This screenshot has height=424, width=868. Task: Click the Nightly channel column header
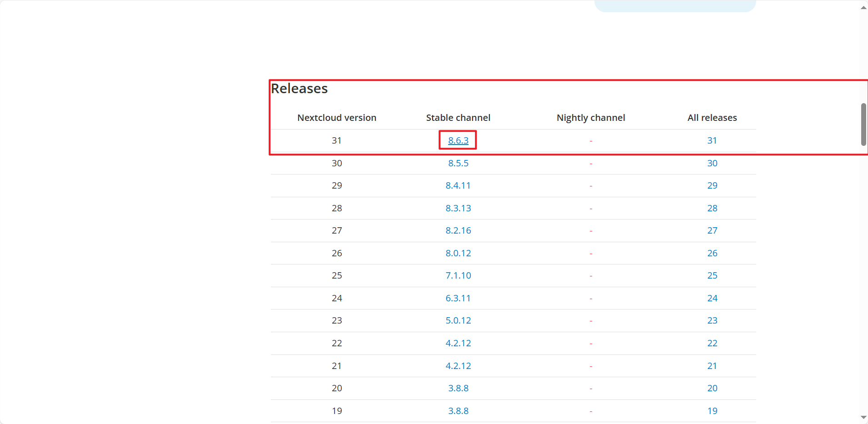tap(591, 118)
